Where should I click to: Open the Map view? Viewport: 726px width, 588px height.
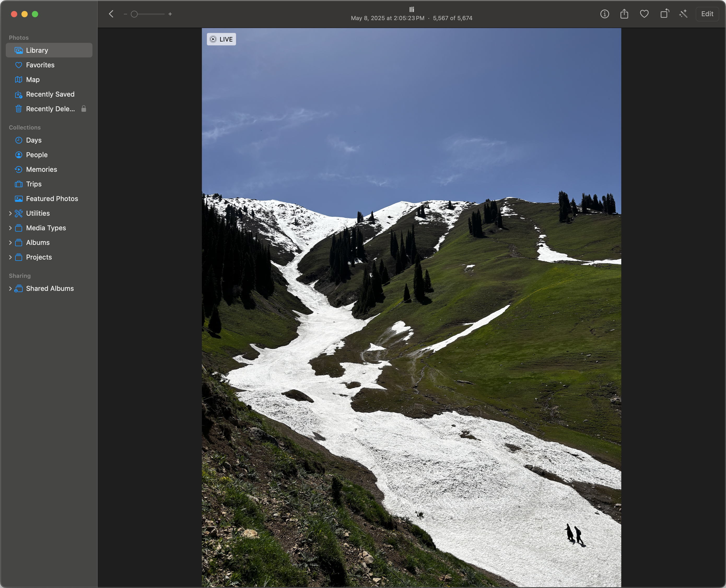pos(33,80)
